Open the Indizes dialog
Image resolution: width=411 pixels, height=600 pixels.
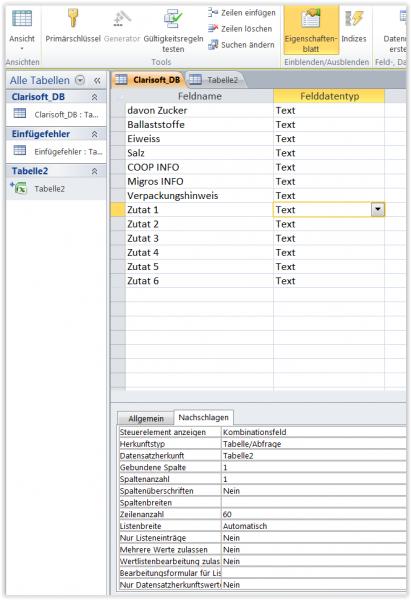(354, 26)
